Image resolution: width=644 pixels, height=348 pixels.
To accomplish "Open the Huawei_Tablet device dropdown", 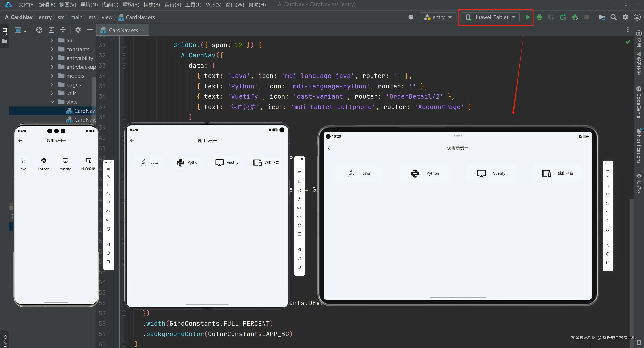I will coord(490,17).
